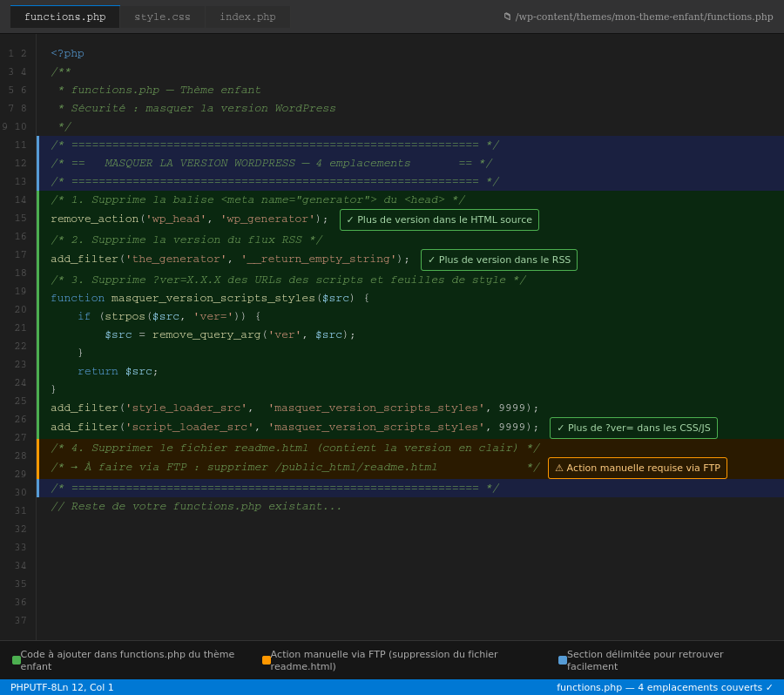Image resolution: width=784 pixels, height=695 pixels.
Task: Click line number 37 in the gutter
Action: [21, 620]
